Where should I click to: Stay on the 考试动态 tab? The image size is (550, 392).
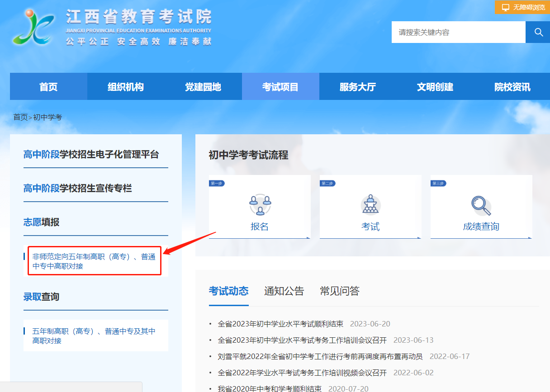point(229,292)
